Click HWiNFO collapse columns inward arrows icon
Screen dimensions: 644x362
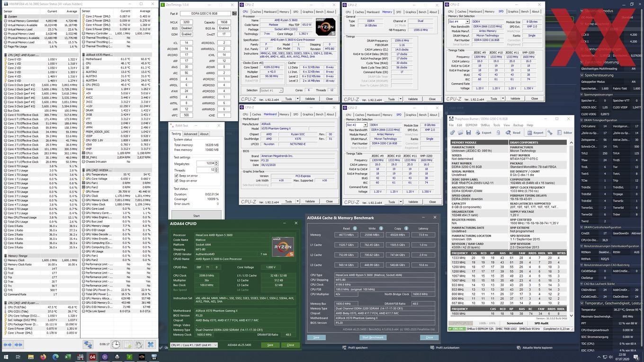pos(18,344)
